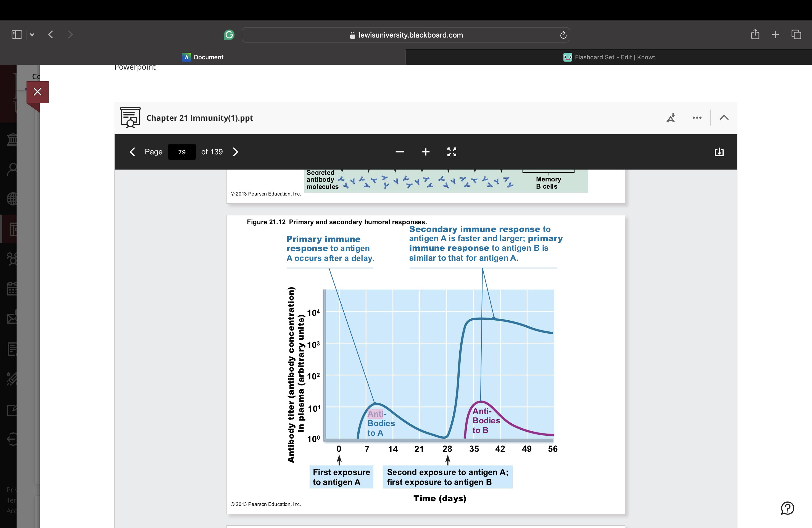812x528 pixels.
Task: Show the tab overview
Action: [796, 35]
